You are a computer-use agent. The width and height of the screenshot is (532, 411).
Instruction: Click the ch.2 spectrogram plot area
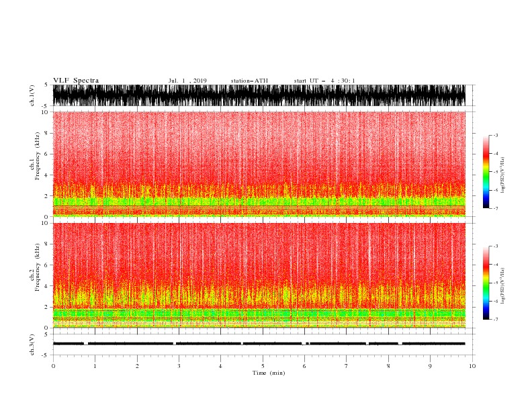coord(259,275)
